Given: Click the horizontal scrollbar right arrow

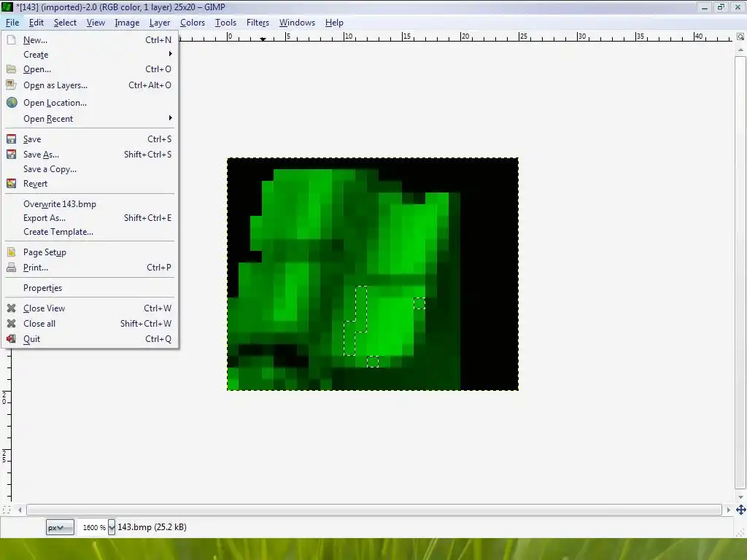Looking at the screenshot, I should click(728, 510).
